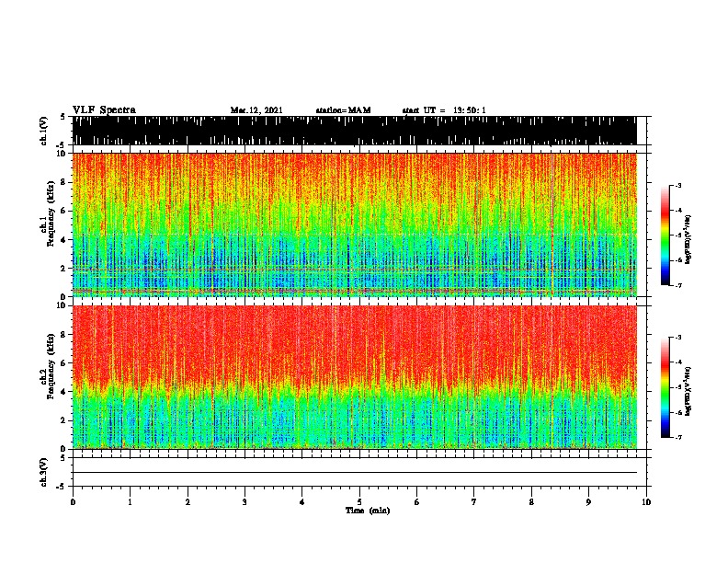Viewport: 728px width, 563px height.
Task: Click the 8 kHz tick on ch.1 frequency axis
Action: (63, 182)
